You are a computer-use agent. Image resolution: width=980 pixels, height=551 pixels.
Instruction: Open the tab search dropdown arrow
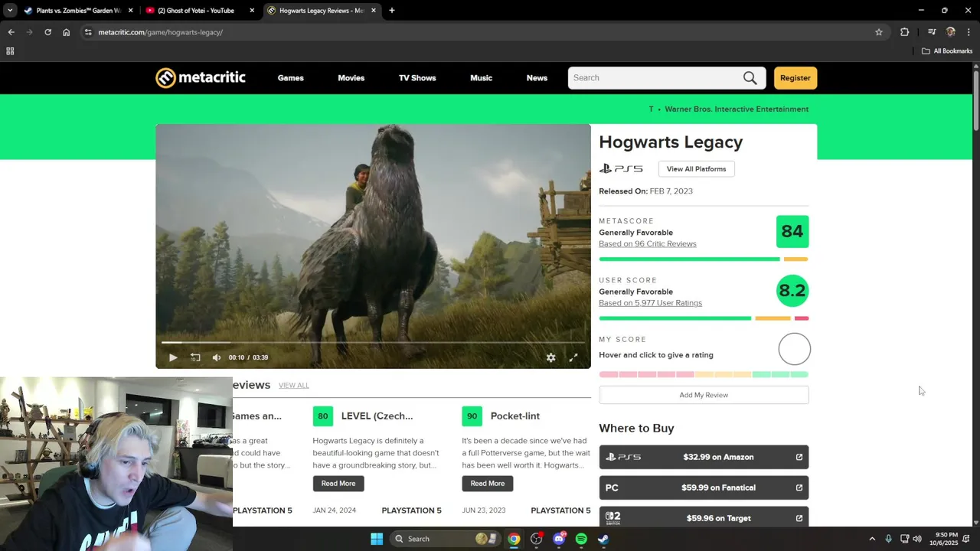click(x=10, y=11)
